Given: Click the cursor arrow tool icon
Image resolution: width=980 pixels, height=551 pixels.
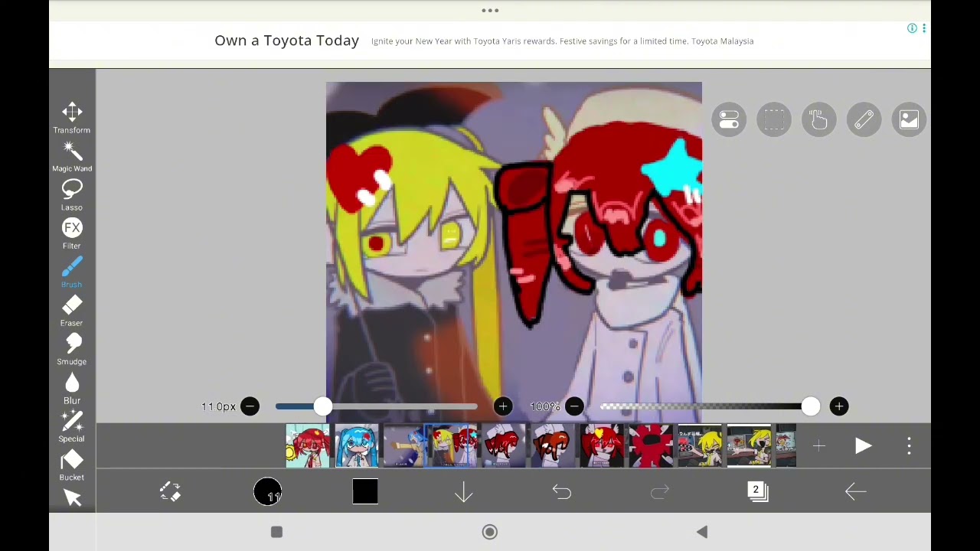Looking at the screenshot, I should pos(73,498).
